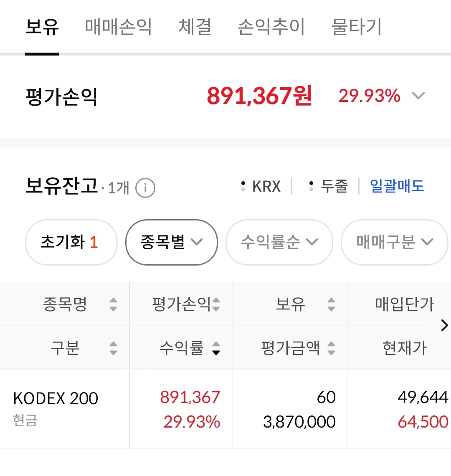Sort by 평가손익 column arrows
Image resolution: width=451 pixels, height=476 pixels.
216,304
